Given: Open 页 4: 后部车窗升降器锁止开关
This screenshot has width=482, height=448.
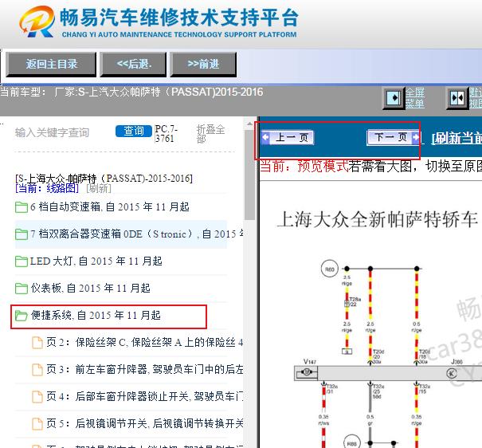Looking at the screenshot, I should click(x=145, y=397).
